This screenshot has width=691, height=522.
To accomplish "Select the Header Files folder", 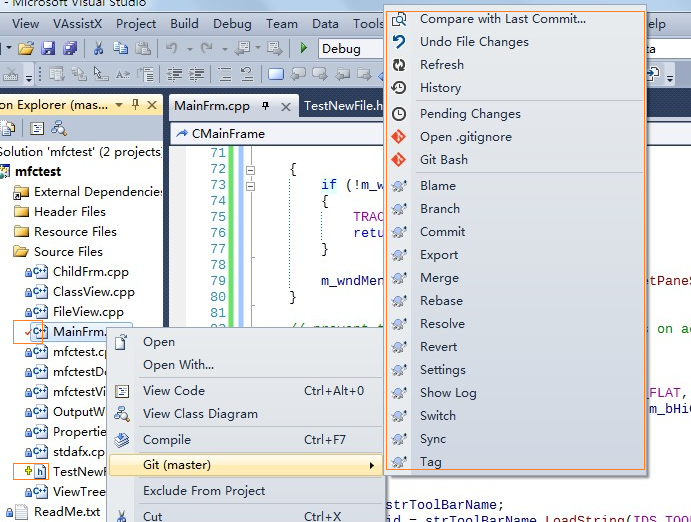I will (x=70, y=211).
